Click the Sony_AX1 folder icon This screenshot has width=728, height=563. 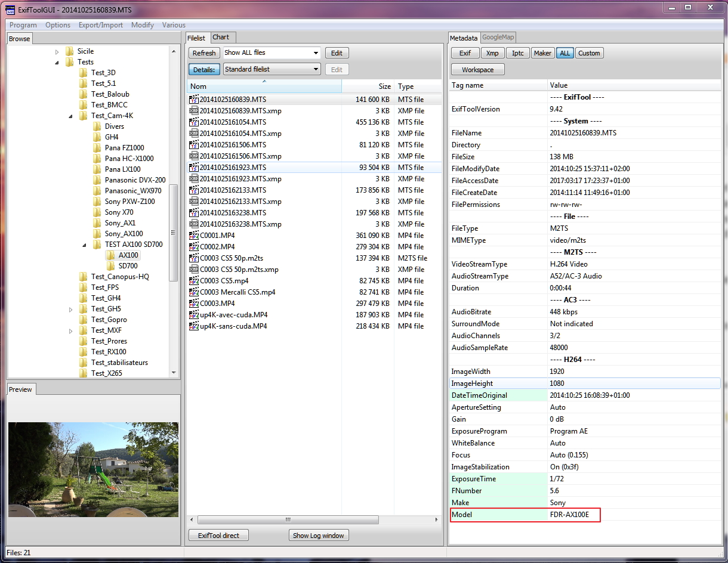[97, 223]
